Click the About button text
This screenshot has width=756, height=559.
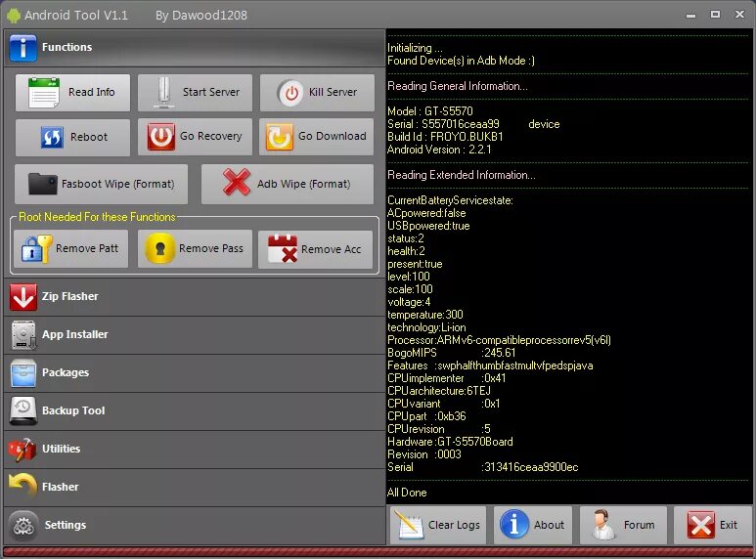tap(549, 525)
